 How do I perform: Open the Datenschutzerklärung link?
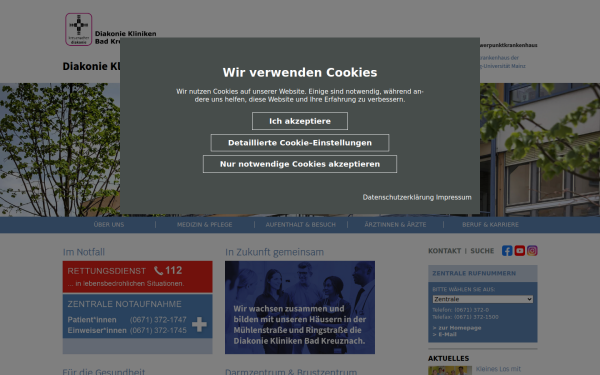[398, 197]
